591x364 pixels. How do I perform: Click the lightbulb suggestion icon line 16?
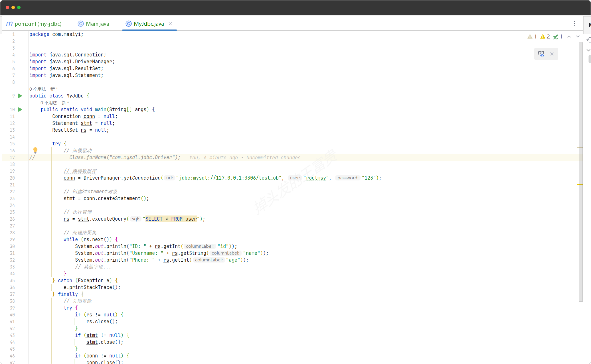pos(35,151)
